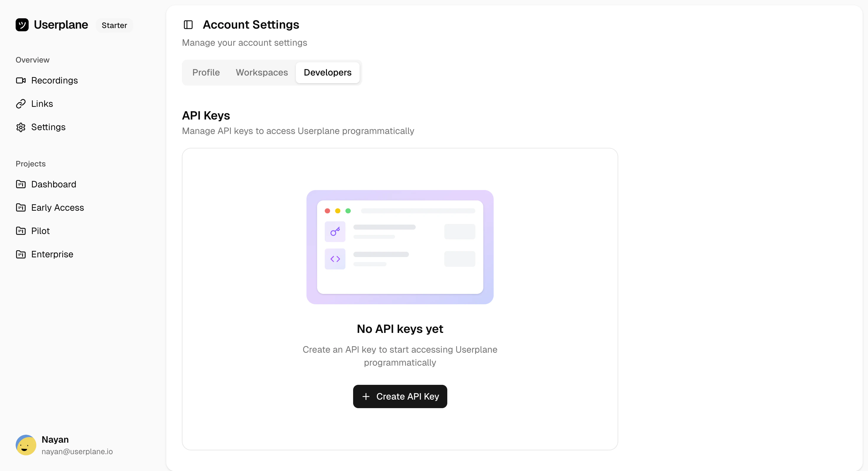The height and width of the screenshot is (471, 868).
Task: Click the Userplane logo mark
Action: click(x=22, y=24)
